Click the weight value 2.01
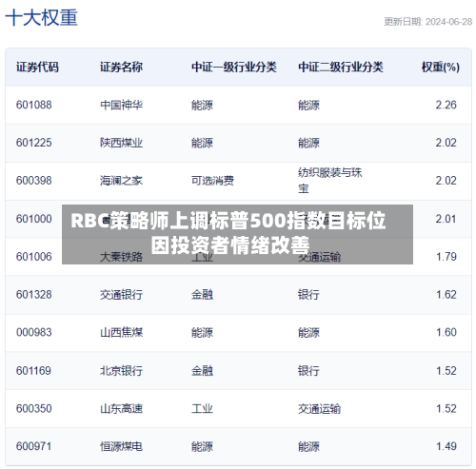 [x=446, y=219]
